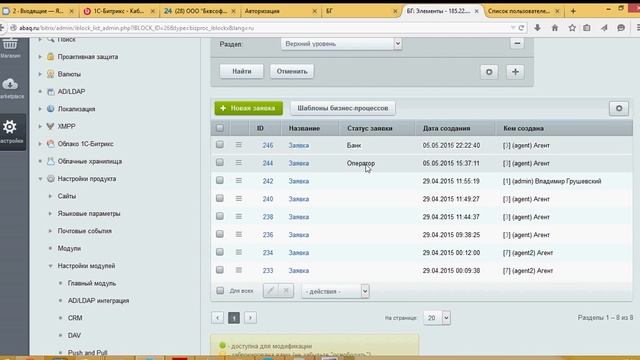This screenshot has height=360, width=640.
Task: Open the Заявка link in row 246
Action: tap(299, 145)
